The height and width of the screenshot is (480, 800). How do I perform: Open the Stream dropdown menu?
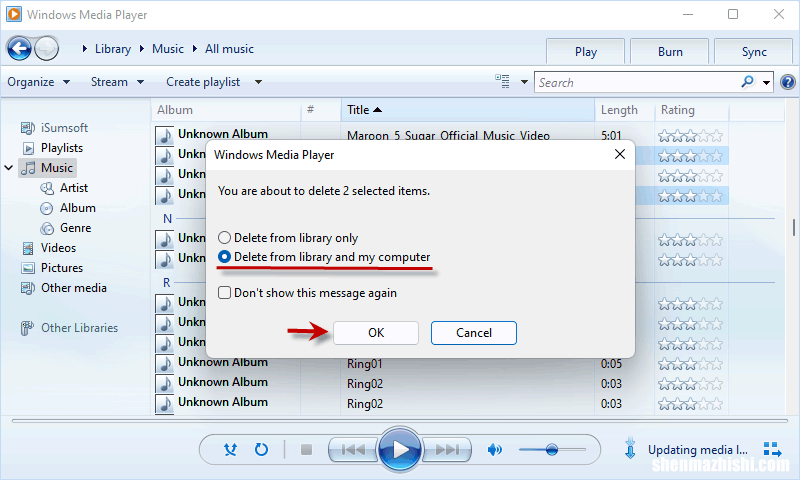pos(117,82)
